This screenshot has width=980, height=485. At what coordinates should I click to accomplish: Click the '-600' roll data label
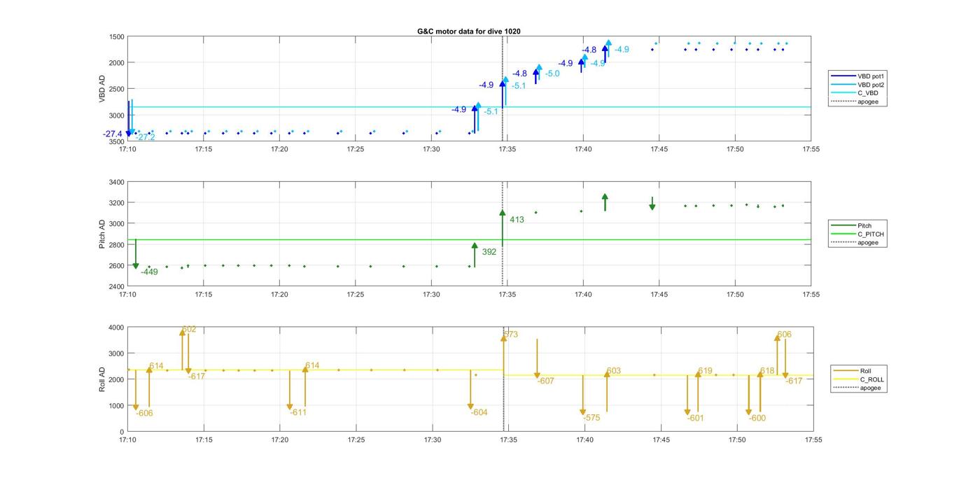click(x=757, y=418)
